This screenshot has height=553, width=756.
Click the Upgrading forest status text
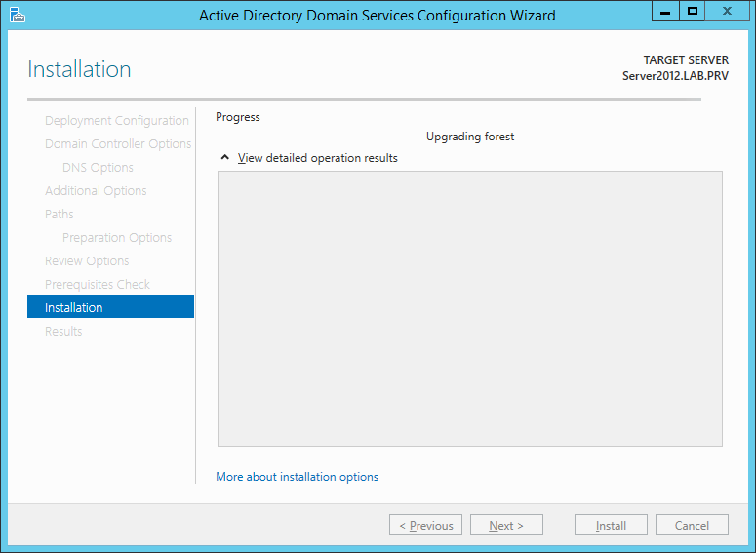click(x=470, y=137)
